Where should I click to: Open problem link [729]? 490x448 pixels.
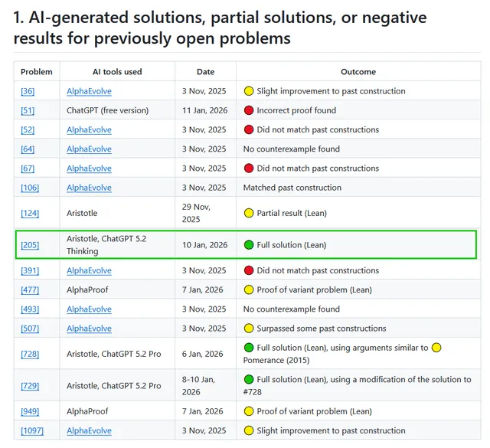(x=30, y=386)
